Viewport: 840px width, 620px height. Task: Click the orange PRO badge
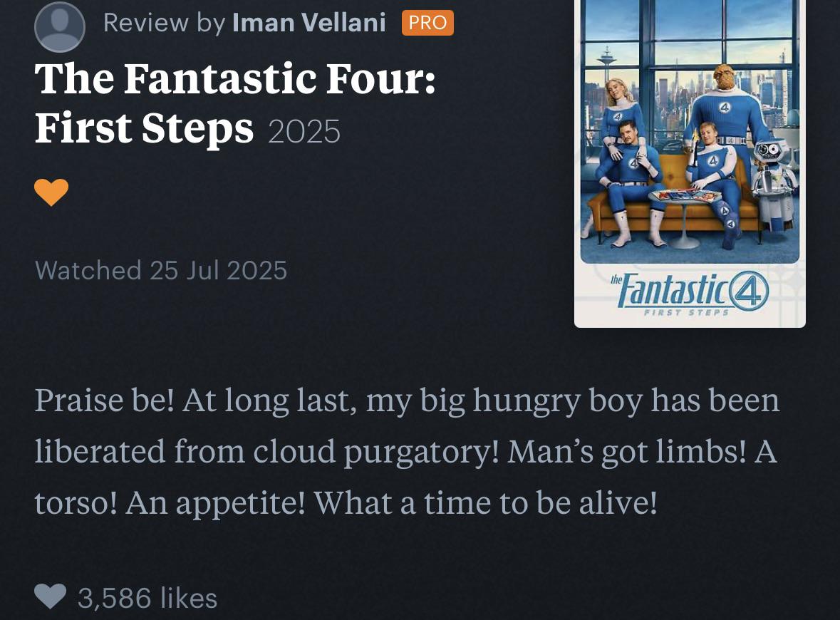(427, 23)
